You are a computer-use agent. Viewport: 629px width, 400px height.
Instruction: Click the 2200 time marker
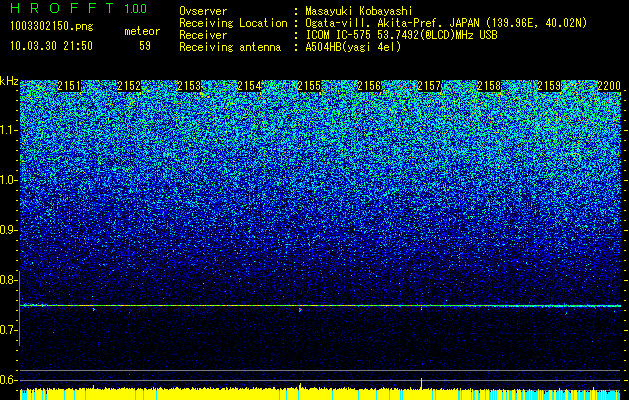click(x=609, y=86)
